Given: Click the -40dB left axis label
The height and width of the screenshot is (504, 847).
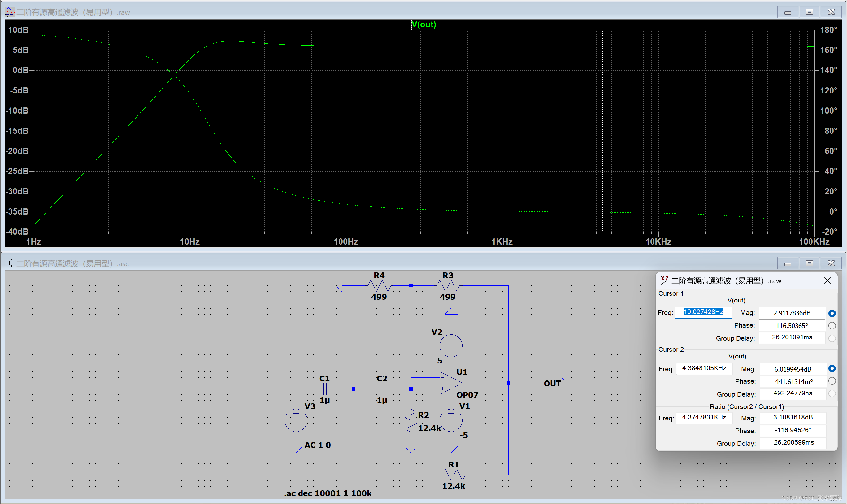Looking at the screenshot, I should (x=17, y=232).
